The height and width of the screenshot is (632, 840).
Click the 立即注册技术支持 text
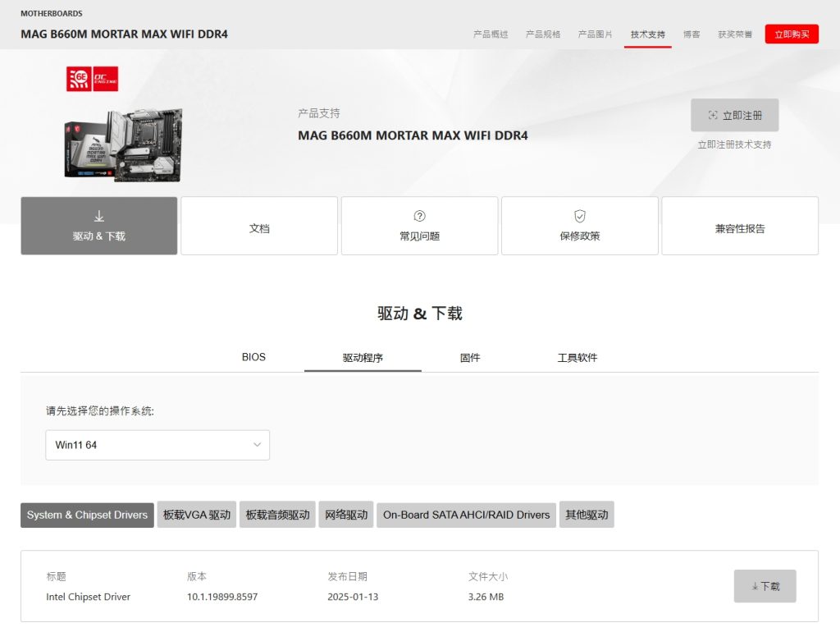734,144
